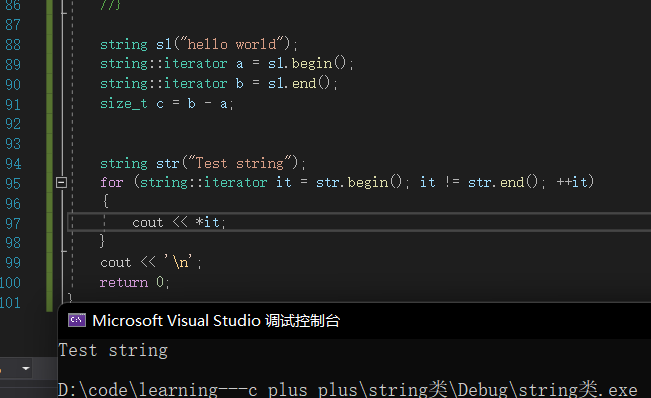Click s1.end() on line 90
651x398 pixels.
tap(299, 83)
